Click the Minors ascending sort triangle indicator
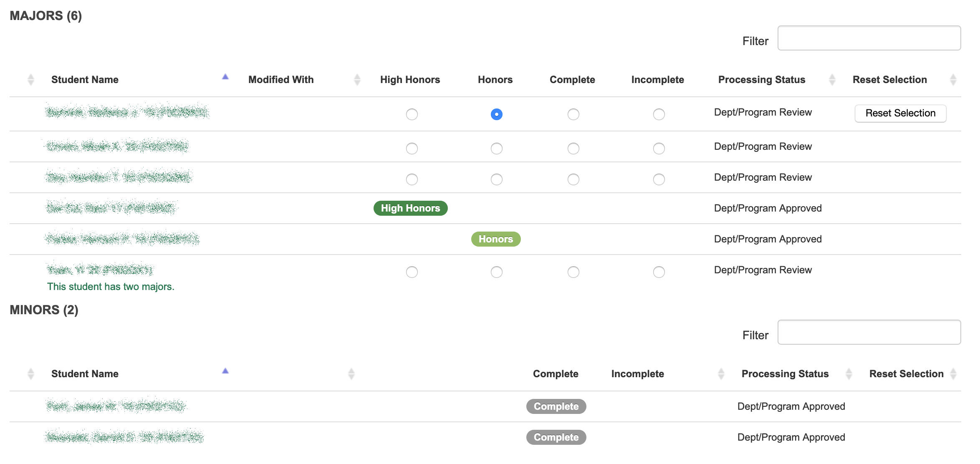 [x=225, y=371]
